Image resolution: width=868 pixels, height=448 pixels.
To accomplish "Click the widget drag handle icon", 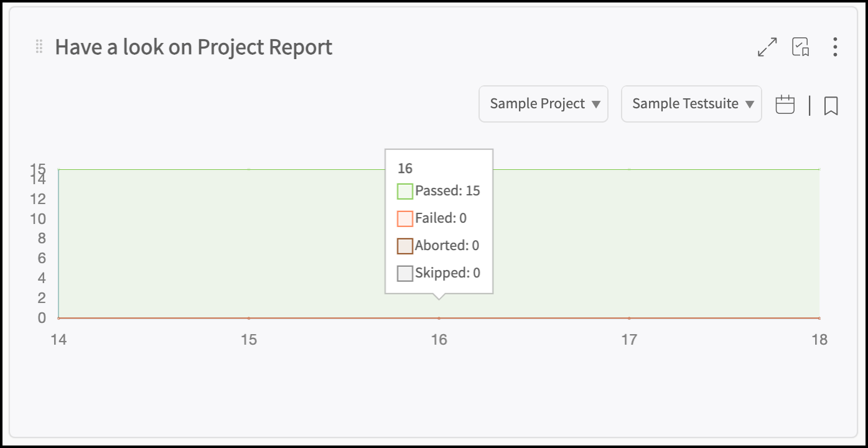I will pos(39,47).
